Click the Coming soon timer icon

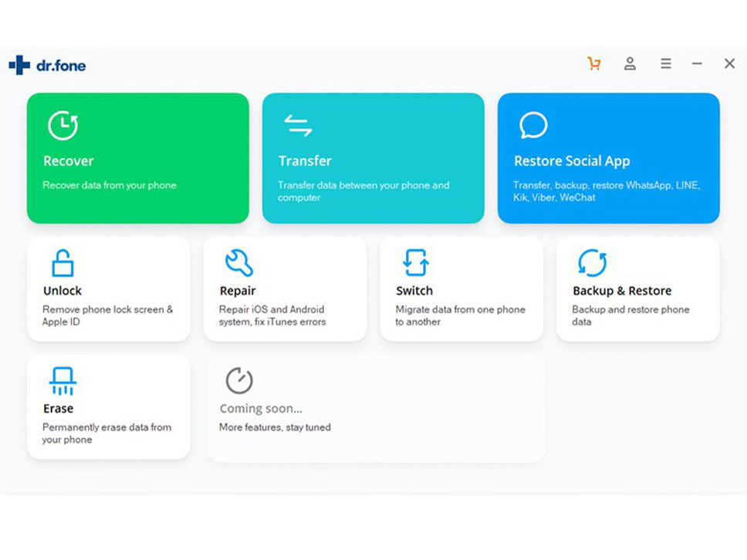pyautogui.click(x=238, y=380)
